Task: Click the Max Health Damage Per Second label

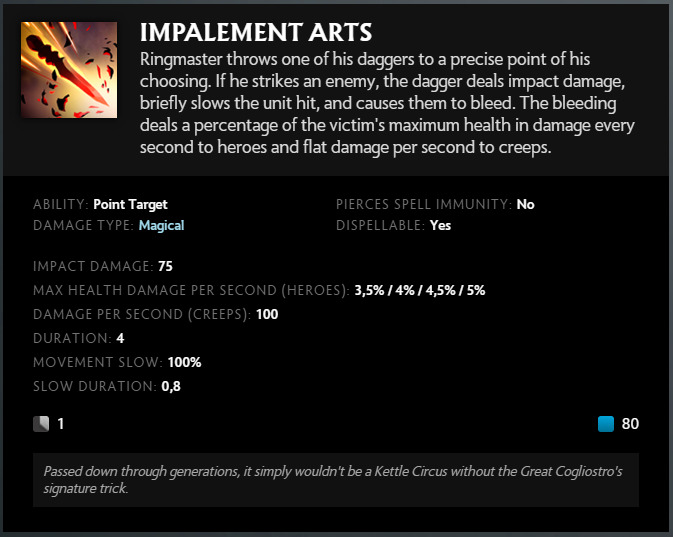Action: tap(190, 290)
